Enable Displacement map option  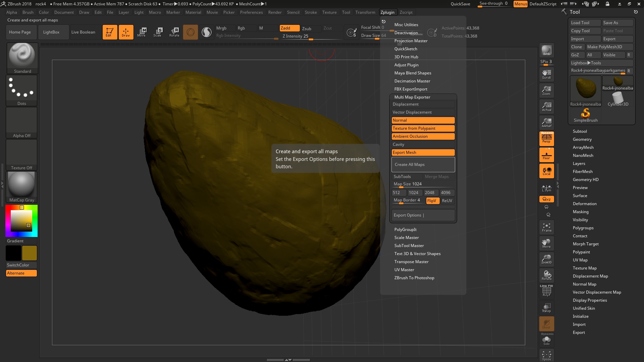423,104
